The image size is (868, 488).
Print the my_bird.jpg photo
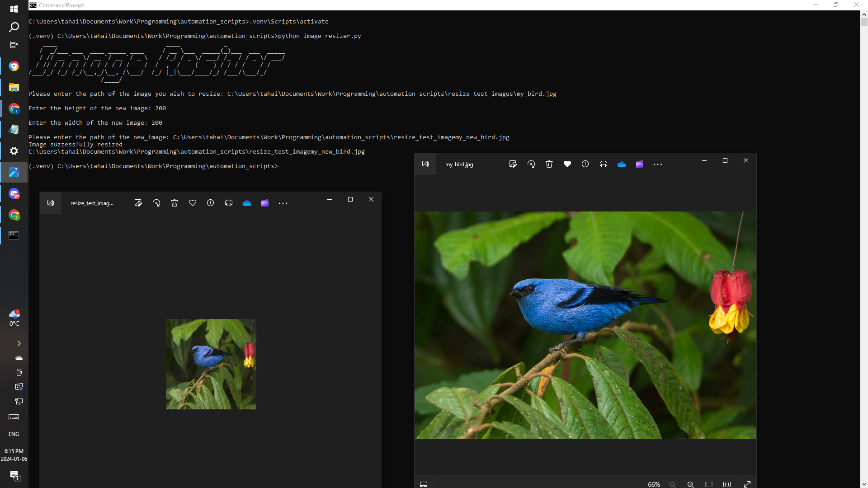click(603, 164)
